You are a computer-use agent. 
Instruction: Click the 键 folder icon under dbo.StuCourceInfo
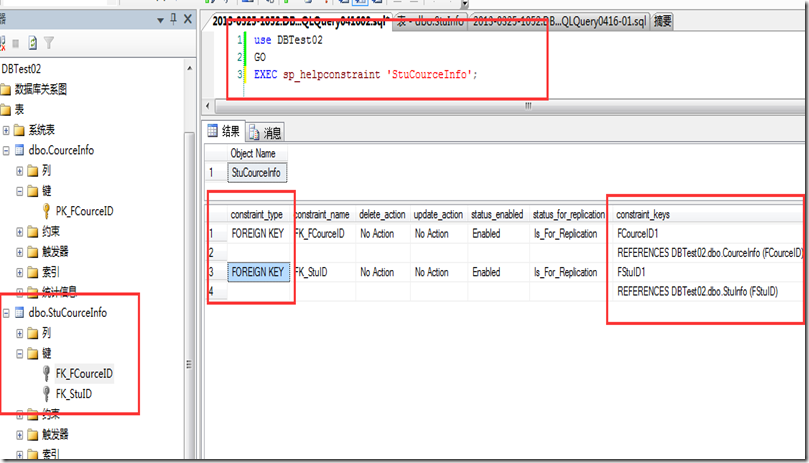(33, 353)
